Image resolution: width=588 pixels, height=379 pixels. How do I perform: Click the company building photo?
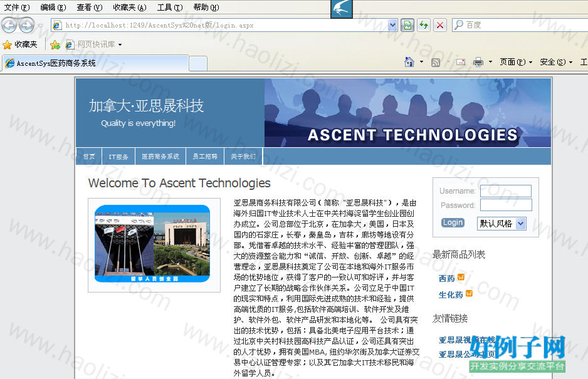coord(152,243)
